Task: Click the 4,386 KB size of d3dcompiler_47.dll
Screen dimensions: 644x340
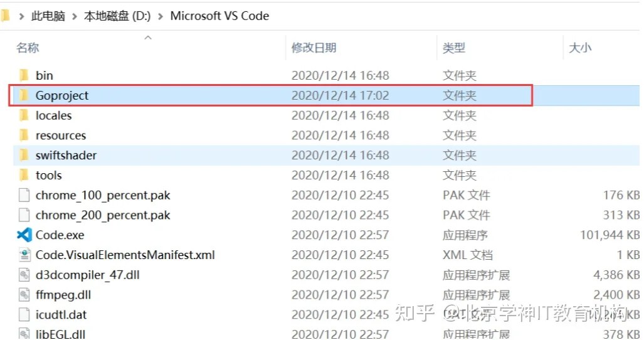Action: tap(616, 275)
